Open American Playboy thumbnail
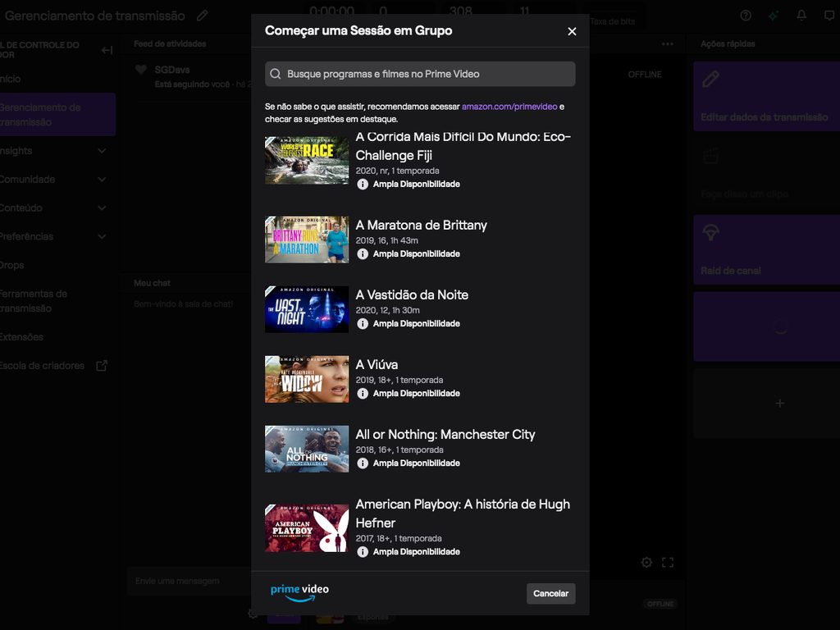The height and width of the screenshot is (630, 840). 307,528
